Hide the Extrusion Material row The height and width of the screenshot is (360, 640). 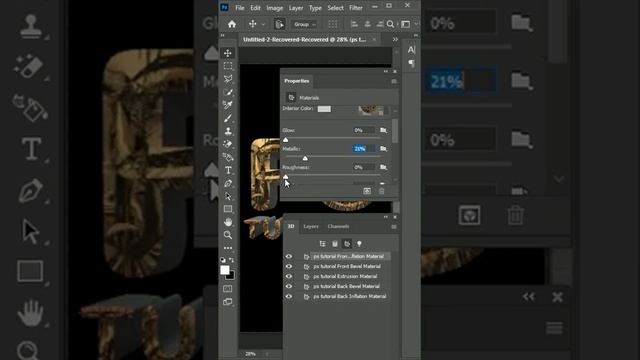tap(289, 276)
